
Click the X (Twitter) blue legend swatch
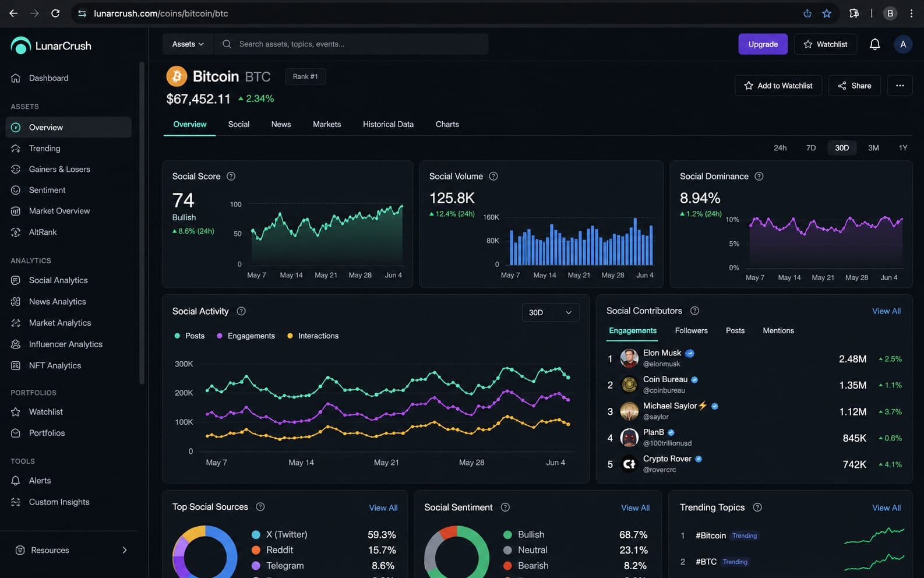pyautogui.click(x=256, y=535)
